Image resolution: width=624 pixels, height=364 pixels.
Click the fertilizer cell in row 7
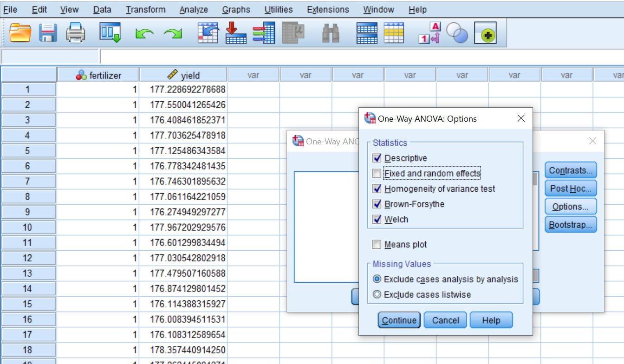[97, 181]
